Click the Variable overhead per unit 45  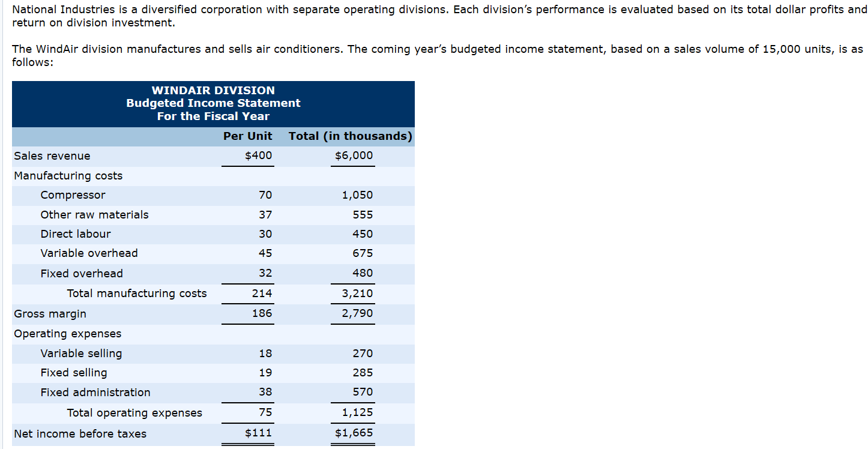tap(265, 253)
